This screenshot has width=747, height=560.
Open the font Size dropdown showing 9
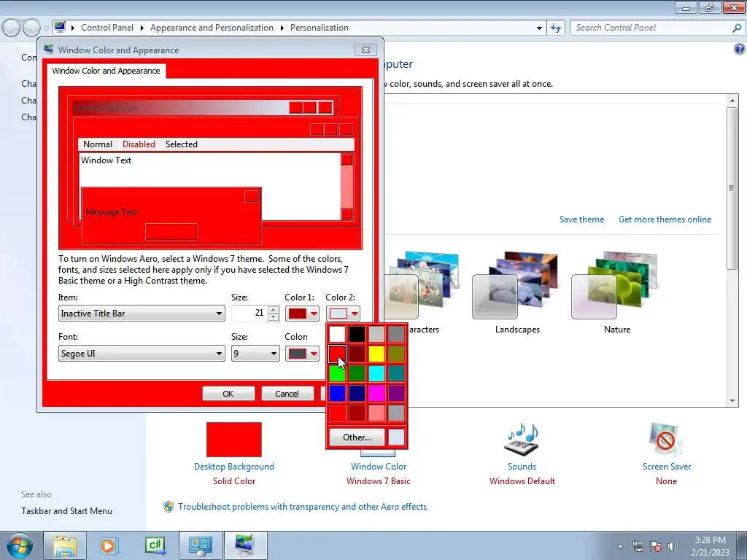[255, 354]
